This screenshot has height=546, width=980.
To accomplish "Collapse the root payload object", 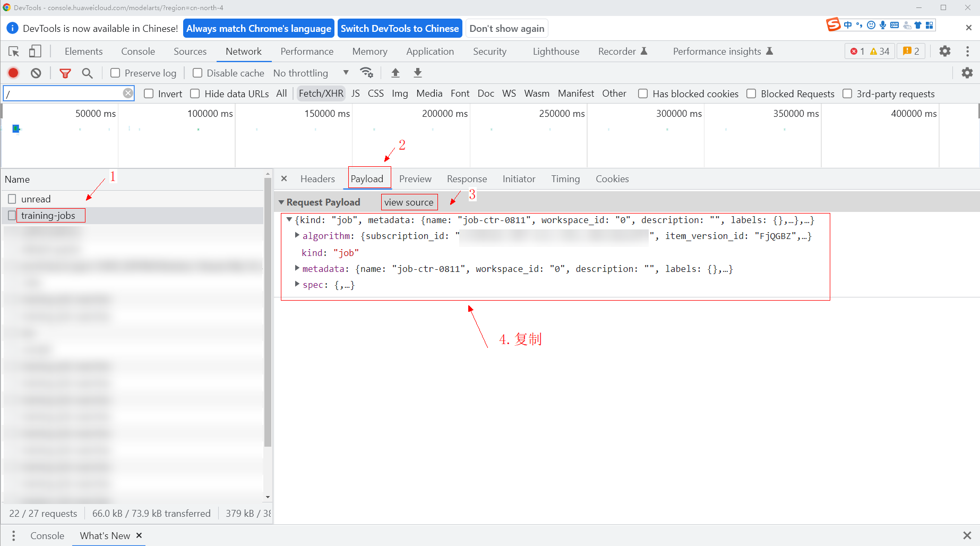I will pos(289,219).
